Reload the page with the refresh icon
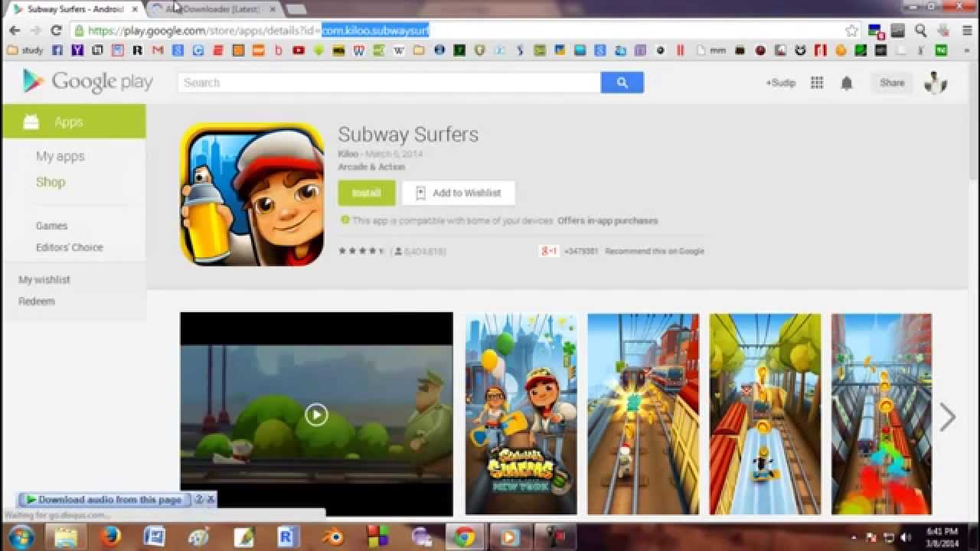Screen dimensions: 980x551 tap(56, 31)
